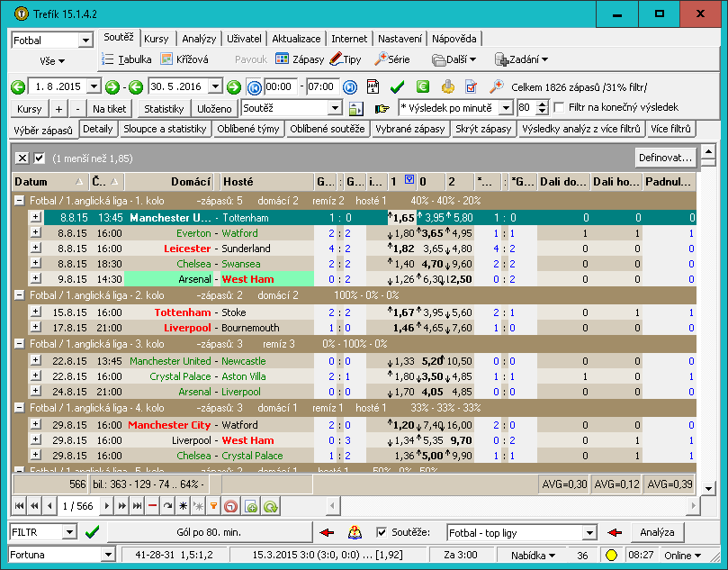The image size is (728, 570).
Task: Expand the Everton - Watford match row
Action: click(x=36, y=232)
